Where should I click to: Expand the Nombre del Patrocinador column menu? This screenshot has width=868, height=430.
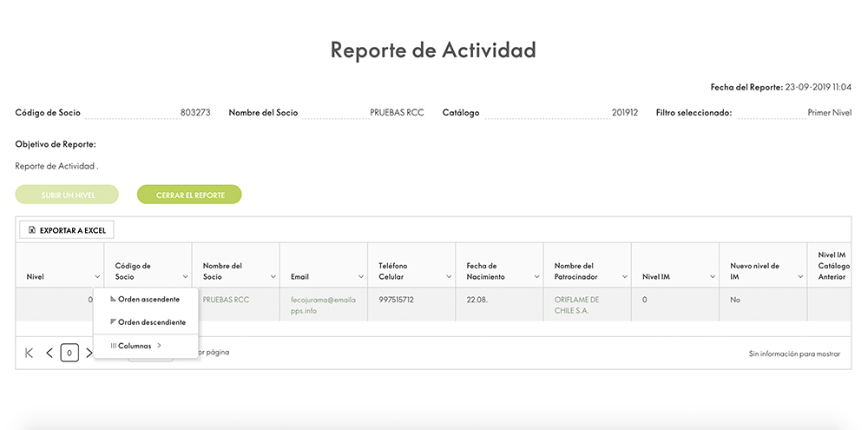click(x=623, y=277)
